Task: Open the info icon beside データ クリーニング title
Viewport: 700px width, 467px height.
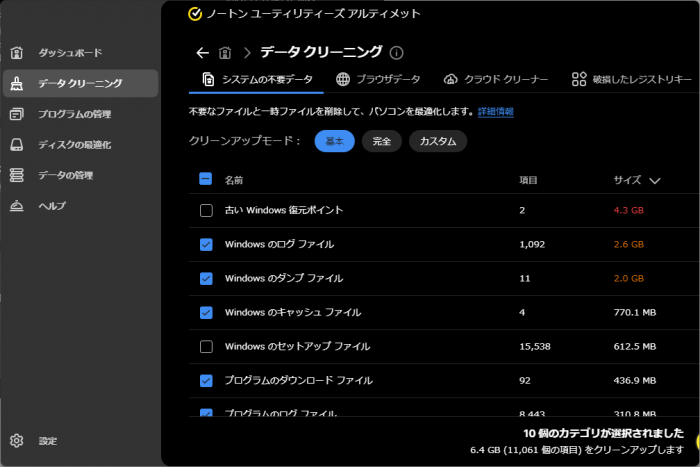Action: tap(396, 53)
